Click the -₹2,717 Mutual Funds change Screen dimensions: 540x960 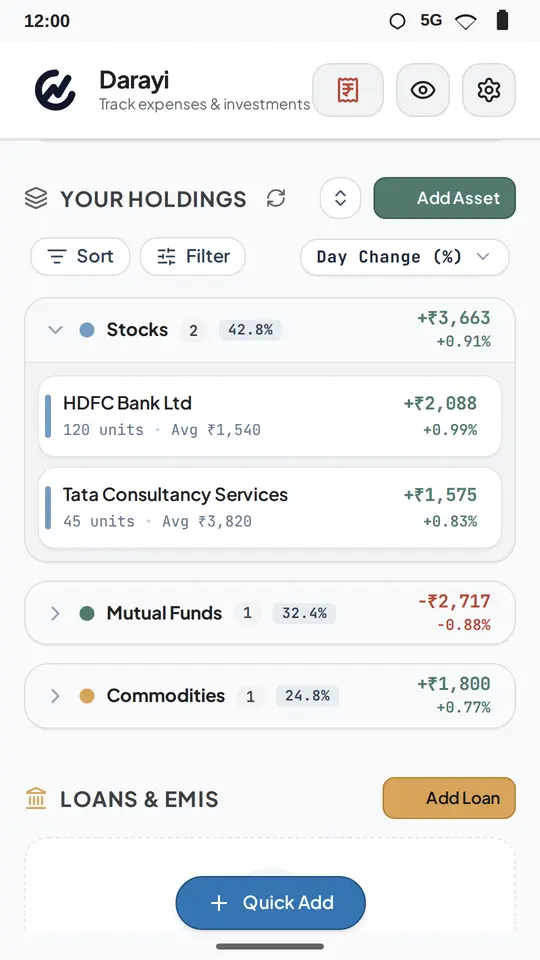pos(454,602)
